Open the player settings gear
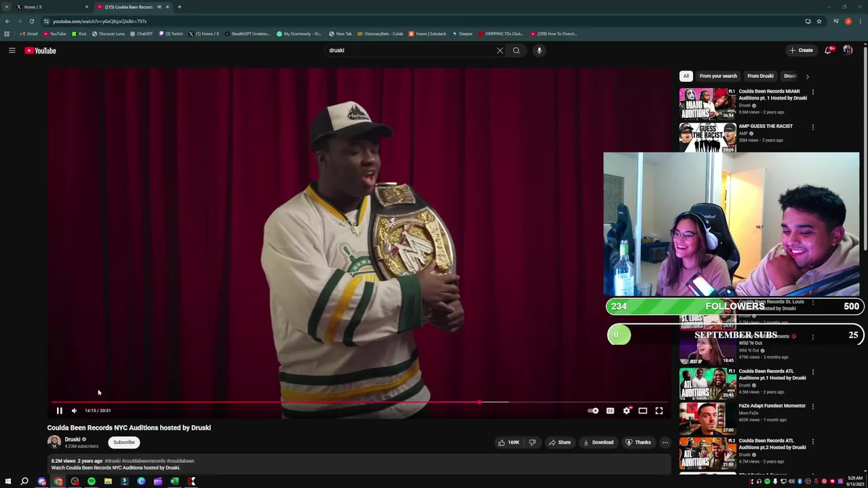868x488 pixels. tap(627, 411)
